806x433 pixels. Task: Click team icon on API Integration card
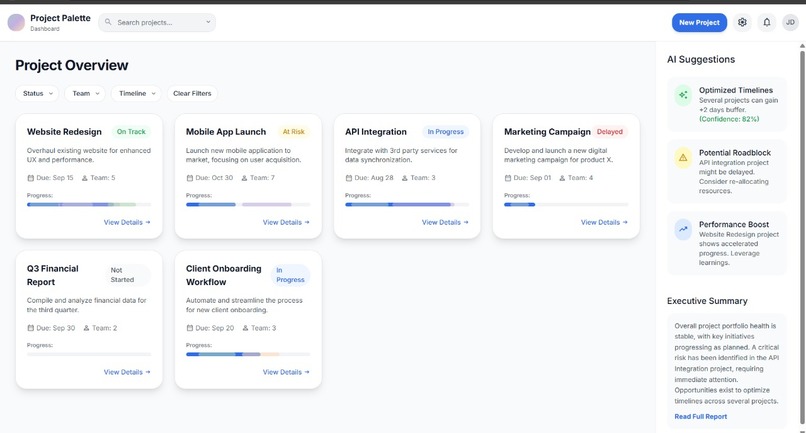click(405, 178)
